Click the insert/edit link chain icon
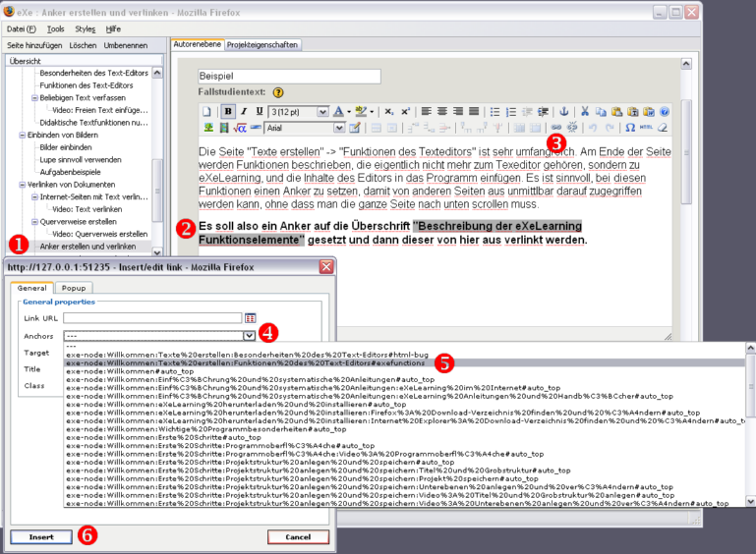 (x=555, y=128)
